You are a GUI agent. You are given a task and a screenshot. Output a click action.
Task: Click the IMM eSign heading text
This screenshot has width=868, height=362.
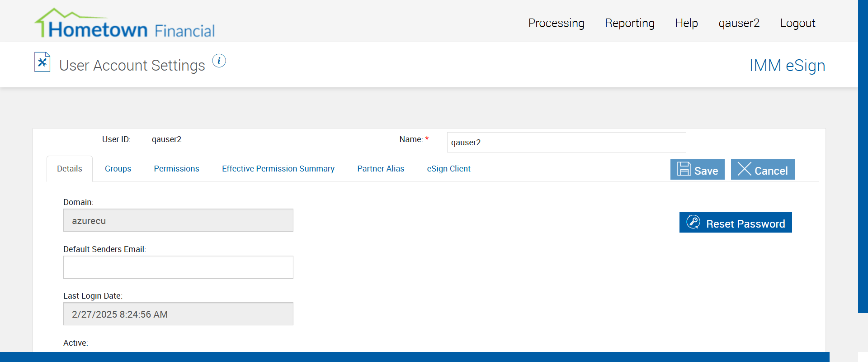point(787,66)
